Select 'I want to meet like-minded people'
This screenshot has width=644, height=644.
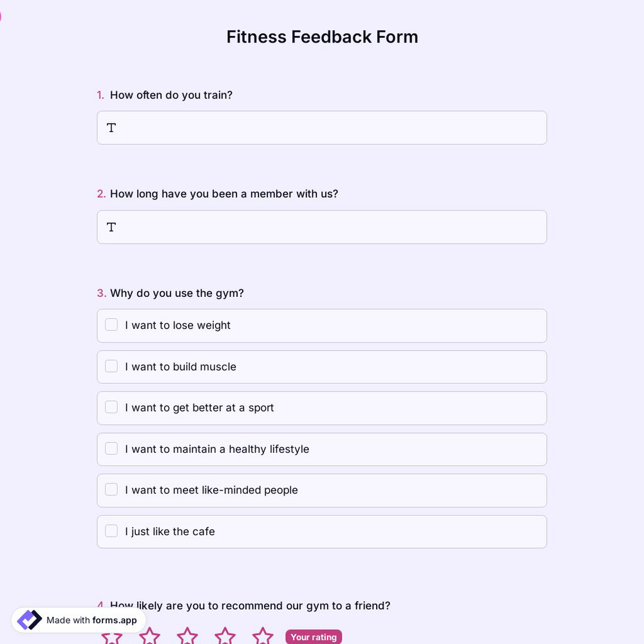pos(111,489)
